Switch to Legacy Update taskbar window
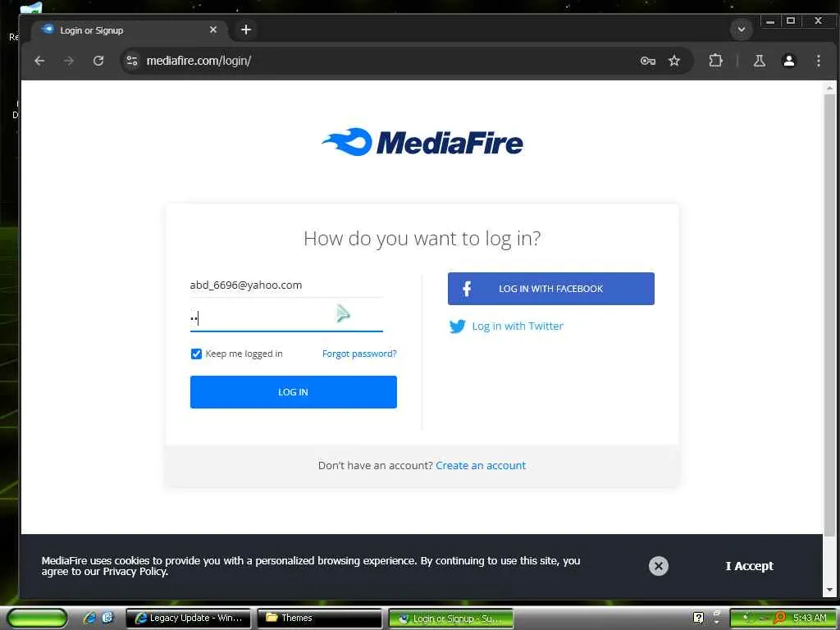 188,619
